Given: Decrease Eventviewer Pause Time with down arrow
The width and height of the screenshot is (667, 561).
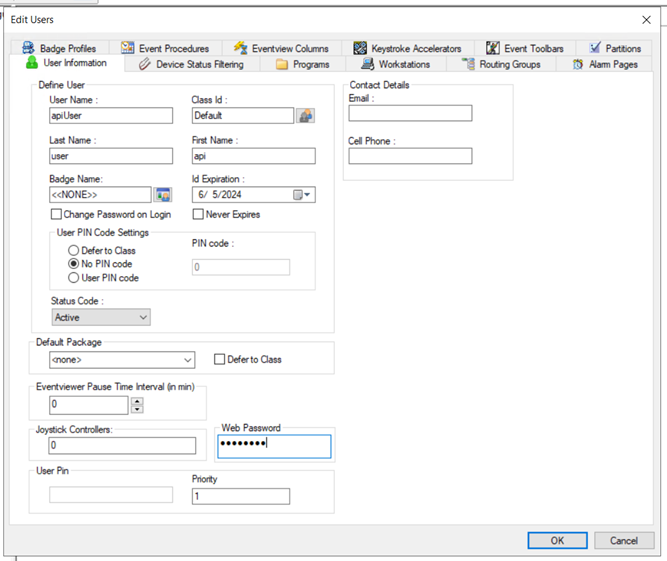Looking at the screenshot, I should click(x=137, y=409).
